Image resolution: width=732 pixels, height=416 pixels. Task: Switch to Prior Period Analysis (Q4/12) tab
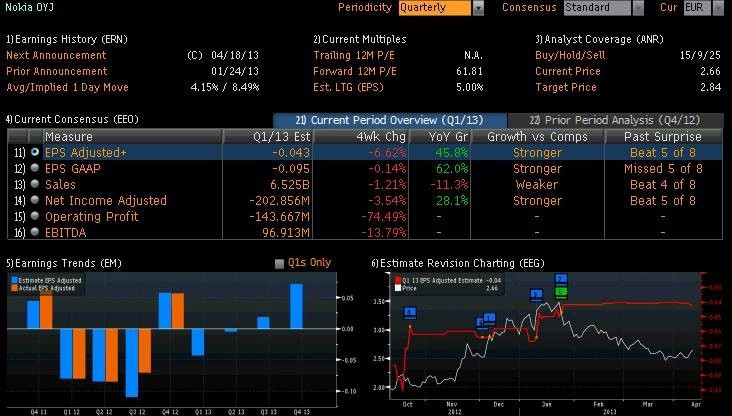click(x=615, y=120)
